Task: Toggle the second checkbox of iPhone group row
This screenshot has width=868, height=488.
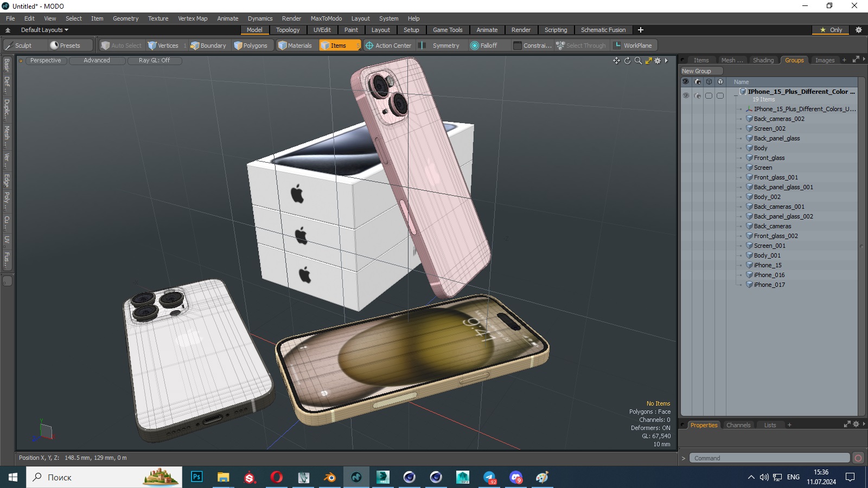Action: pos(720,95)
